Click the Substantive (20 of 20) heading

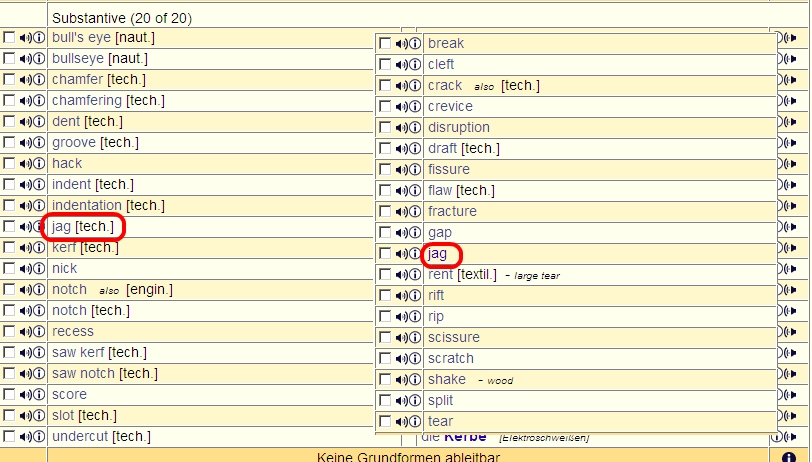pyautogui.click(x=122, y=18)
